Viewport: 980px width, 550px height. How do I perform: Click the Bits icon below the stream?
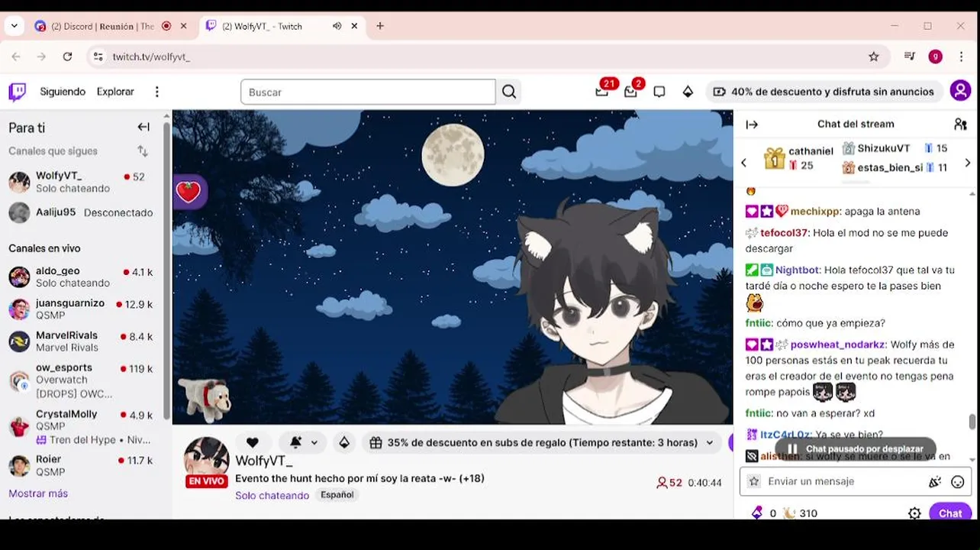click(x=344, y=442)
